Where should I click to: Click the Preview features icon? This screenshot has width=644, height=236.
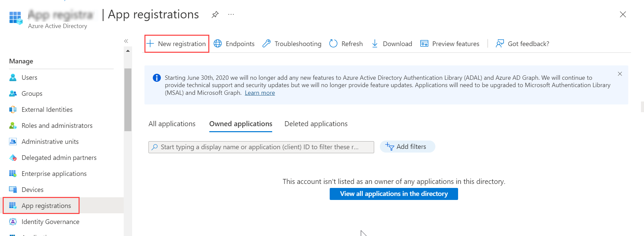424,44
